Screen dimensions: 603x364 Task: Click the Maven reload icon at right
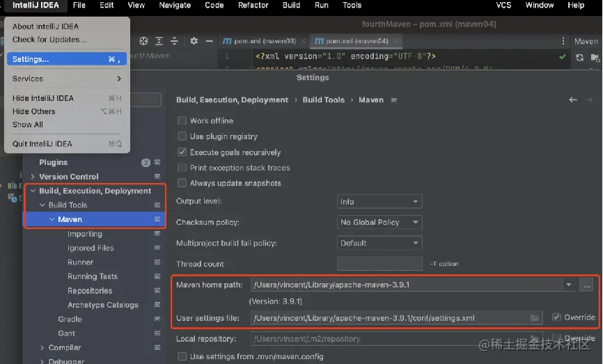[x=579, y=58]
